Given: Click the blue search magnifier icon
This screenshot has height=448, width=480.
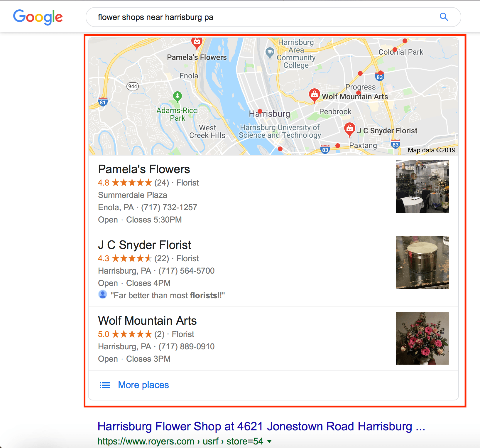Looking at the screenshot, I should (444, 17).
